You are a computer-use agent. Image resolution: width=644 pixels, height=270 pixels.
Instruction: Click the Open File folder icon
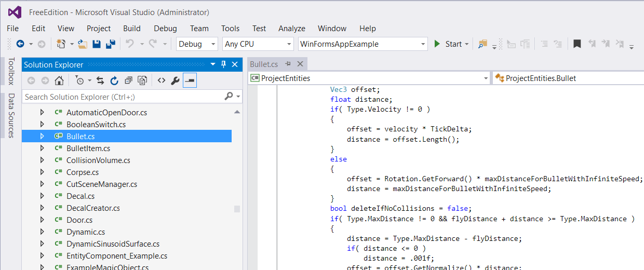[x=83, y=44]
